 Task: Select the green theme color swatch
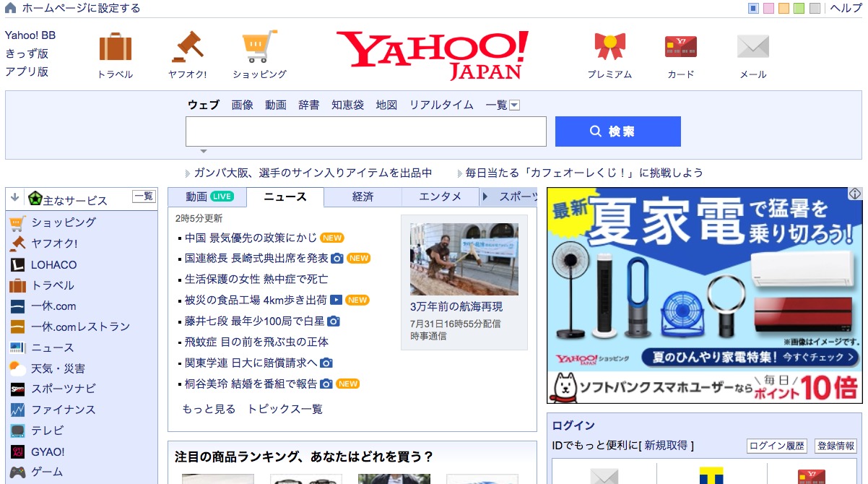[x=799, y=9]
